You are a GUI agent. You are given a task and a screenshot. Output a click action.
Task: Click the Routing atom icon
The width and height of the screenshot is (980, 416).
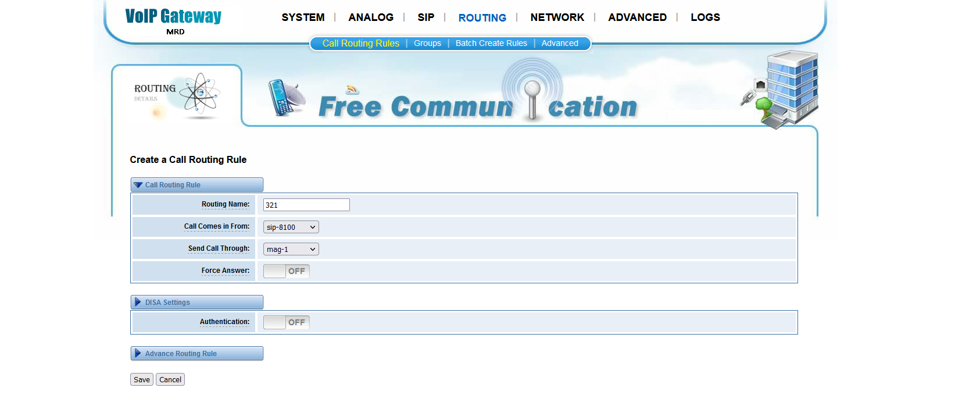coord(199,93)
